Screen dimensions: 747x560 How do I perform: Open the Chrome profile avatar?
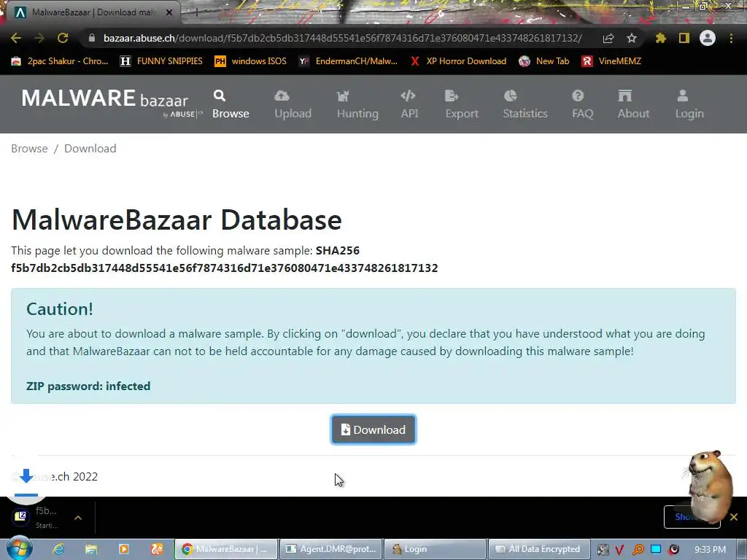[708, 38]
